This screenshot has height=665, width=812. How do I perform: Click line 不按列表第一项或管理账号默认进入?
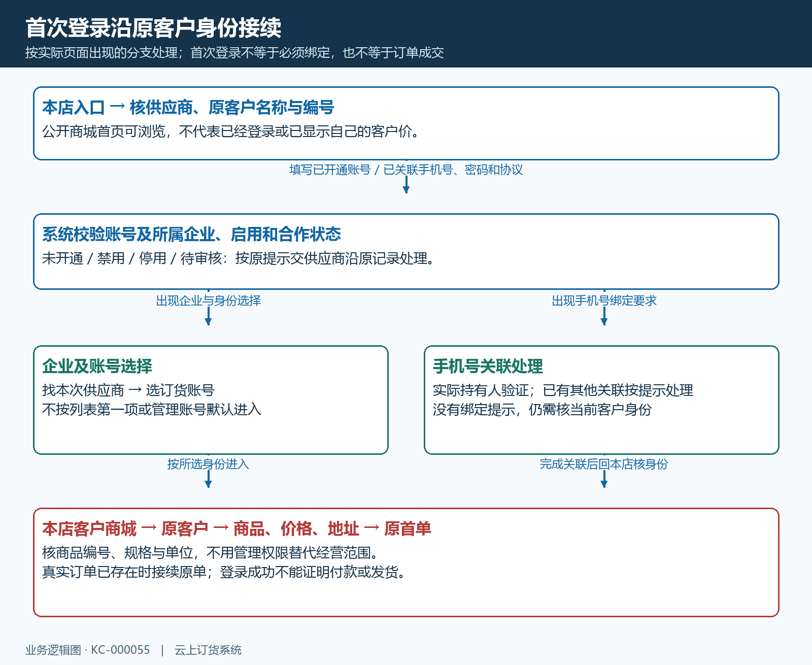[152, 410]
